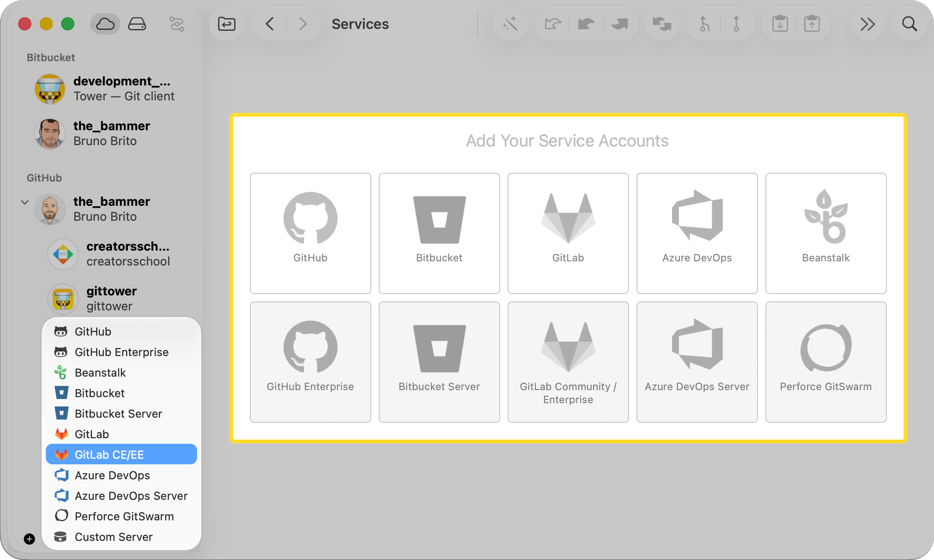Add a Perforce GitSwarm account tile
Viewport: 934px width, 560px height.
tap(826, 362)
